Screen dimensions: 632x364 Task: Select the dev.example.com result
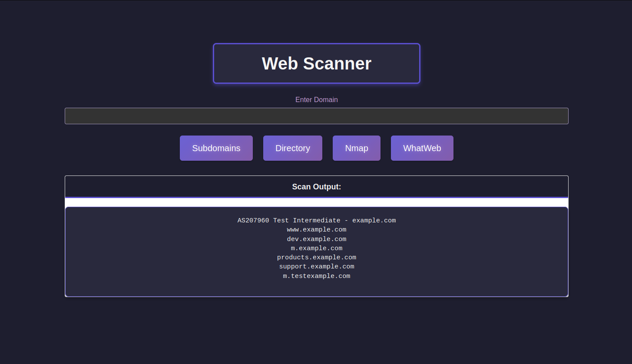pos(316,239)
